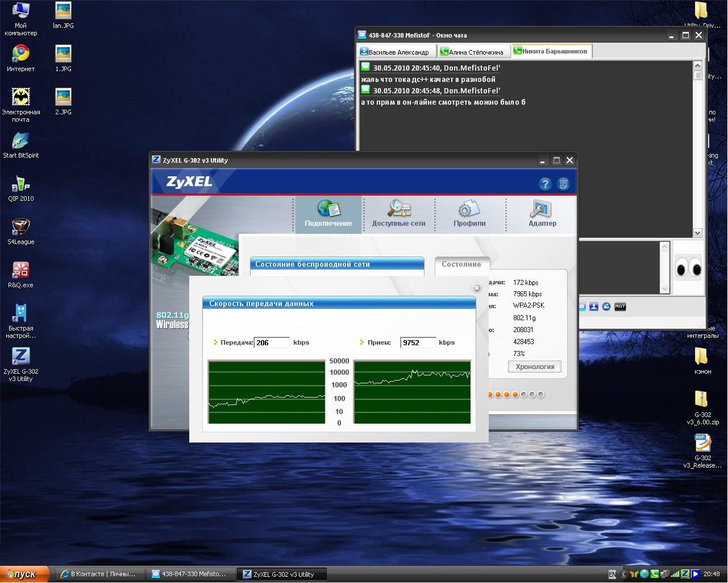Click message input scrollbar up arrow

[x=664, y=246]
